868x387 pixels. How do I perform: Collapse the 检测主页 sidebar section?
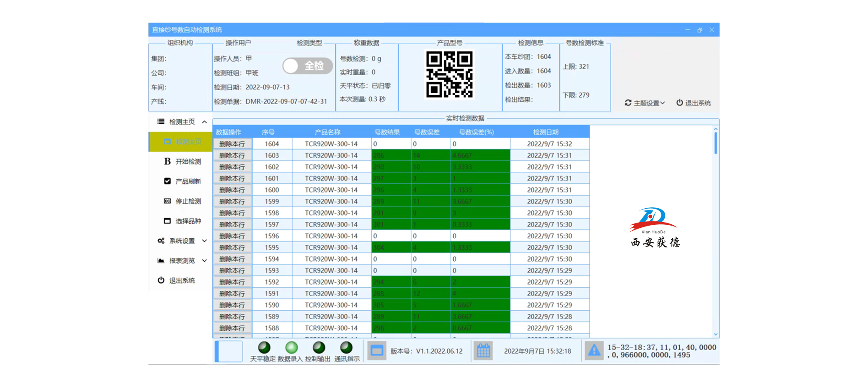coord(204,122)
